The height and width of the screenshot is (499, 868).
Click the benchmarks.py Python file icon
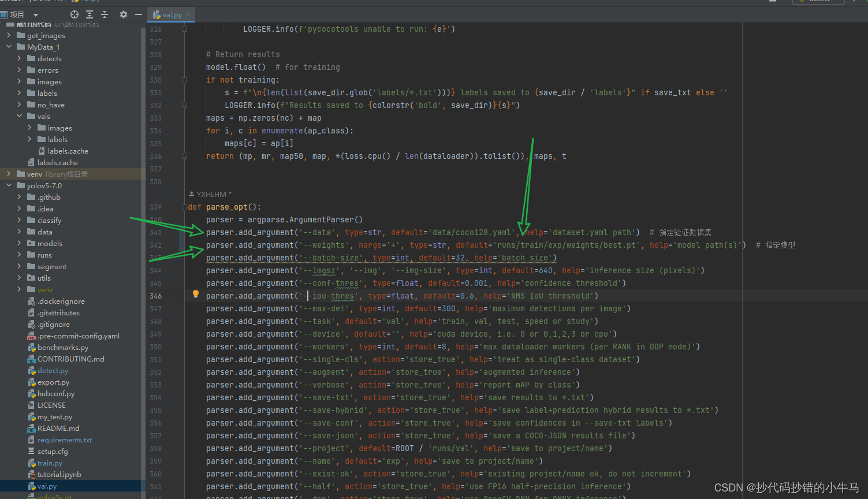click(x=32, y=347)
